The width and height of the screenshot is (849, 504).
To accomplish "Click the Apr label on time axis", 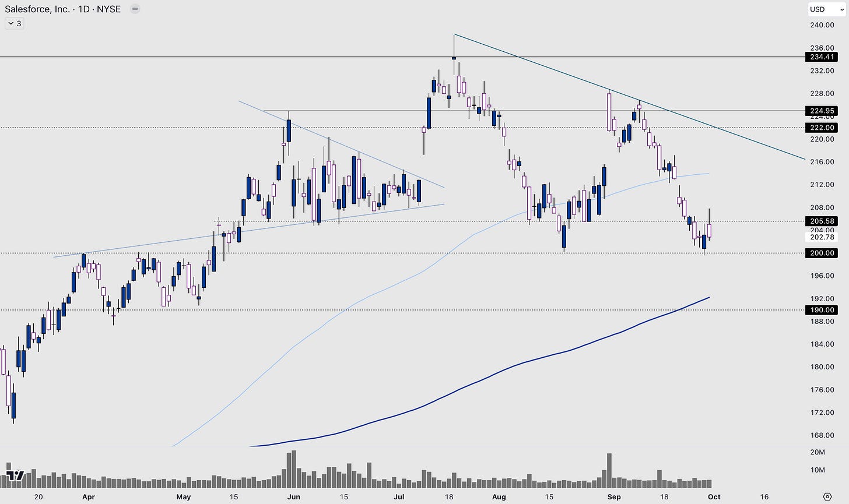I will (88, 497).
